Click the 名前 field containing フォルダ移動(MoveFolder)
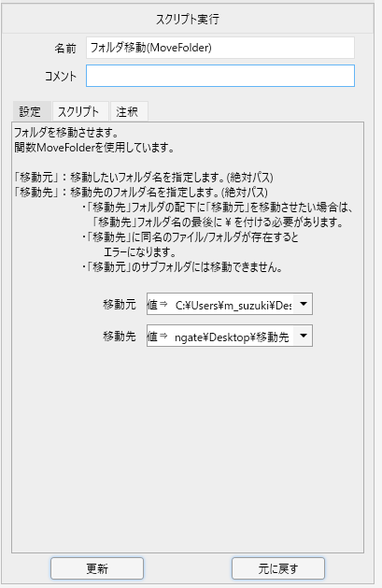The height and width of the screenshot is (588, 382). coord(220,48)
